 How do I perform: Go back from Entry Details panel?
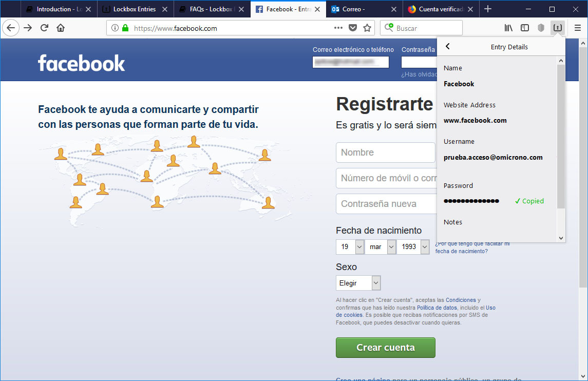(447, 46)
